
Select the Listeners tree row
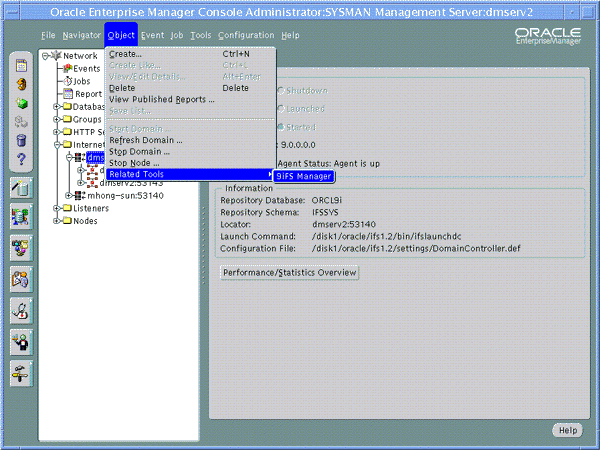tap(91, 208)
